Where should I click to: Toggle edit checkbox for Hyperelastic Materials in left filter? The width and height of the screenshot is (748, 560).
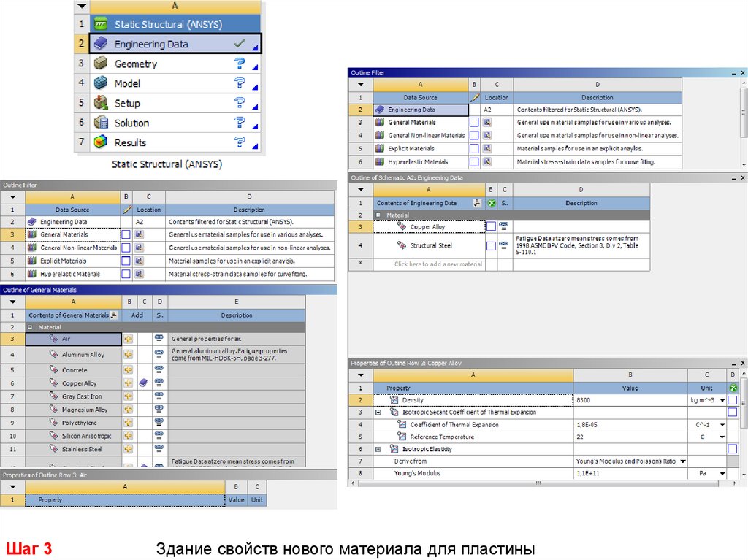tap(126, 274)
